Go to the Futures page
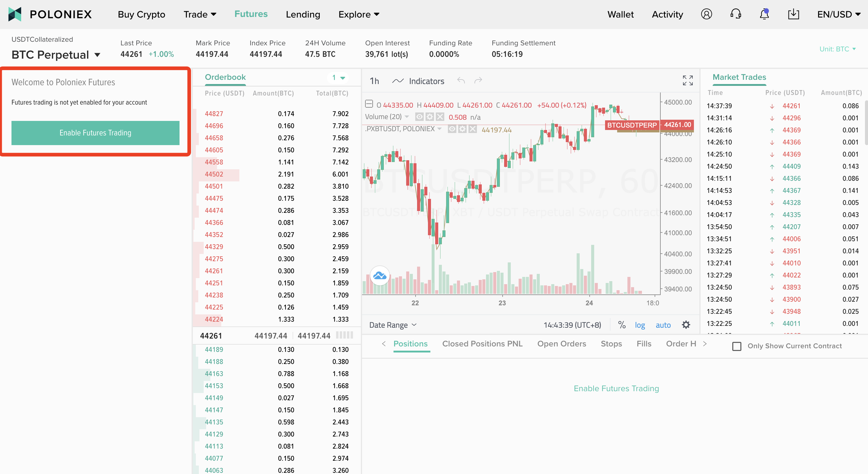Image resolution: width=868 pixels, height=474 pixels. coord(251,14)
